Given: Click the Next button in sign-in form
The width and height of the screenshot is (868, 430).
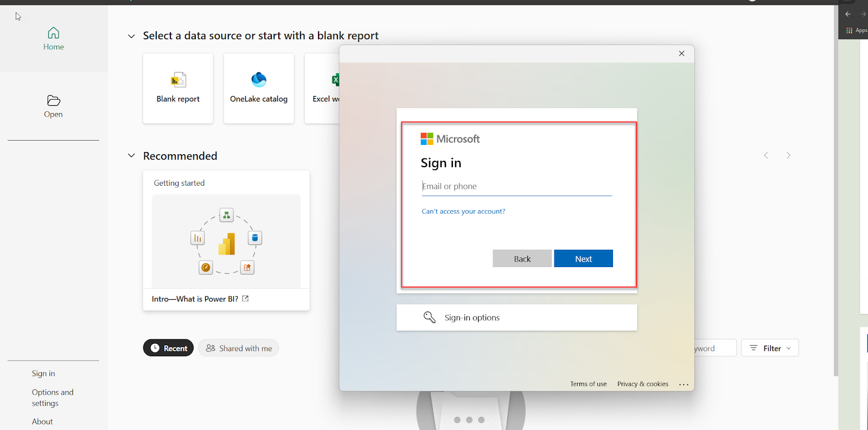Looking at the screenshot, I should click(x=583, y=258).
